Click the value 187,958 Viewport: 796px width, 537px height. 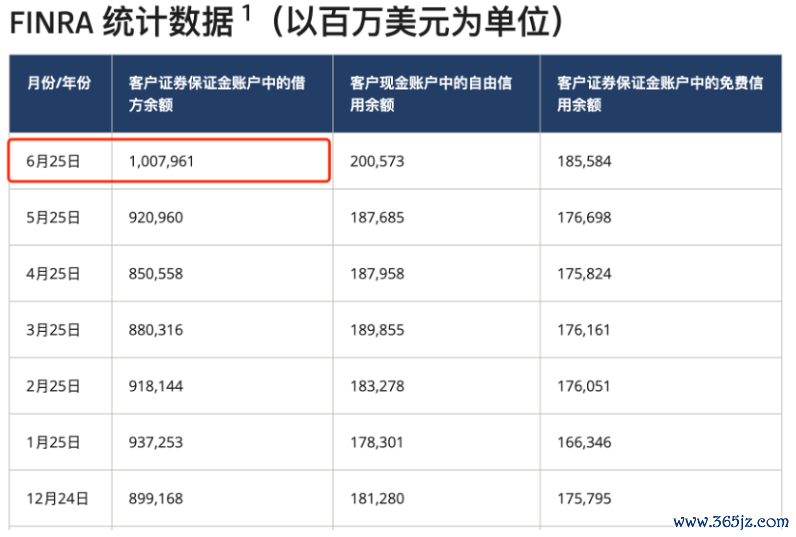point(377,274)
